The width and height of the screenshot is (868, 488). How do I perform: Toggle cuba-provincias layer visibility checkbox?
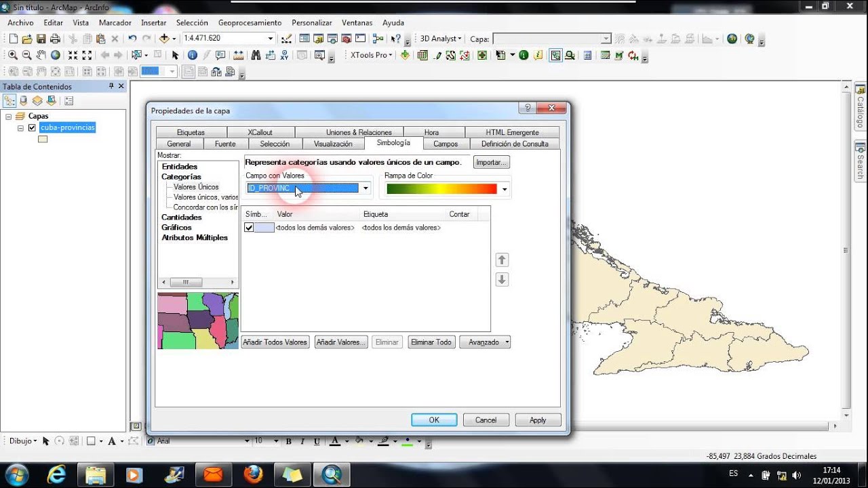[32, 127]
